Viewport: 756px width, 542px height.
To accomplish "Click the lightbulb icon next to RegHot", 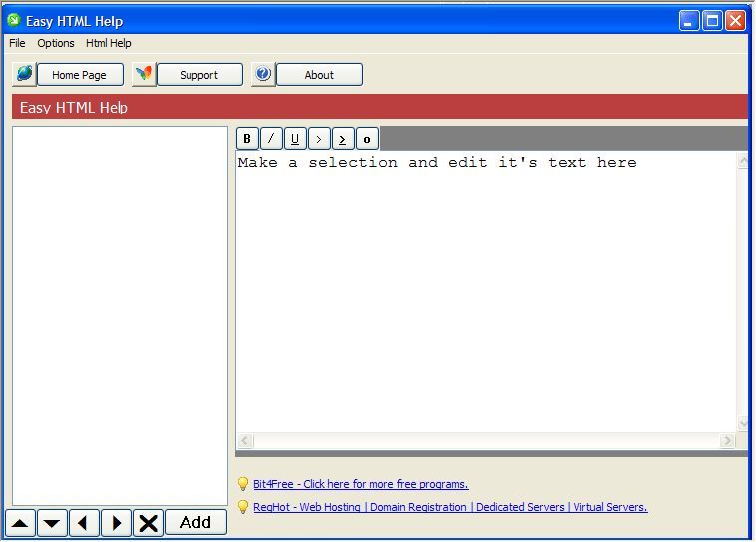I will tap(243, 507).
